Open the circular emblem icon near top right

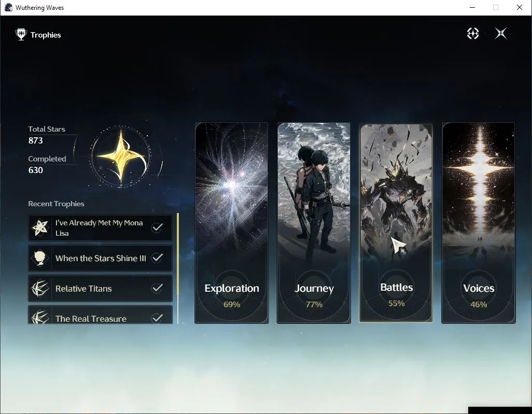pos(472,33)
